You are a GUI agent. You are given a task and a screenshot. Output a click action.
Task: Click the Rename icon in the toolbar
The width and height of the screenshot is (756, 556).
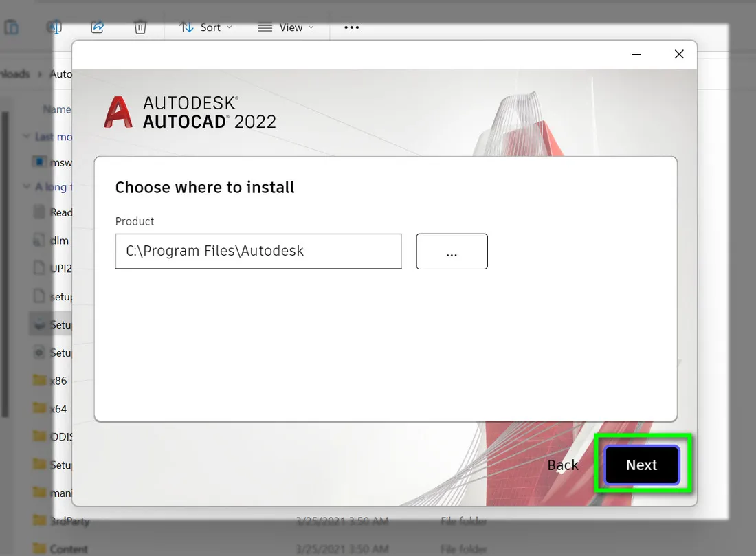coord(55,27)
